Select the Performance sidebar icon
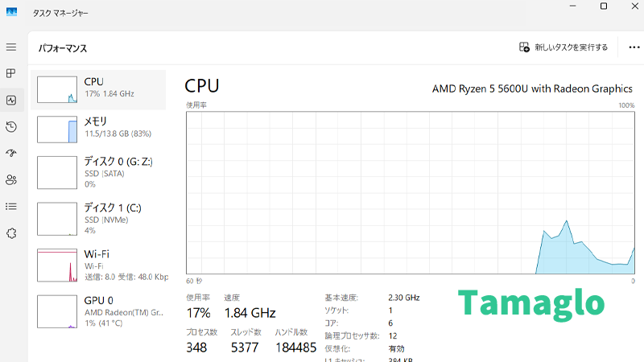 click(x=11, y=101)
